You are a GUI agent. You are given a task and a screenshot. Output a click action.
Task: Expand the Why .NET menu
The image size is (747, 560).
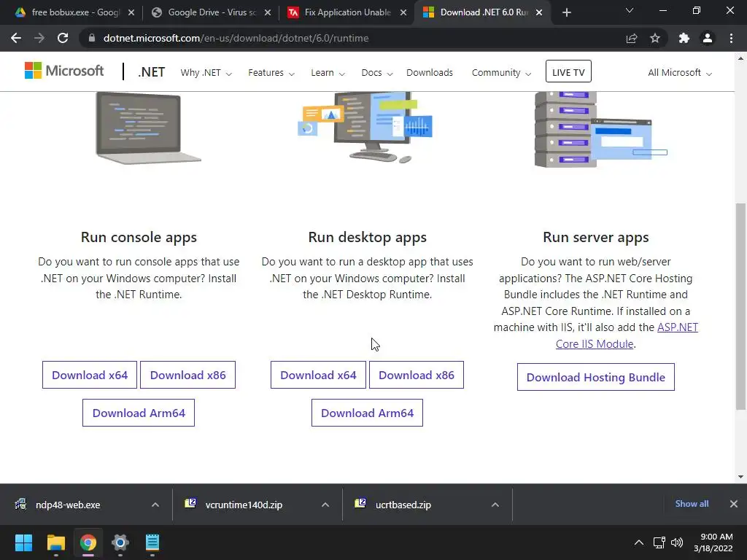point(206,73)
